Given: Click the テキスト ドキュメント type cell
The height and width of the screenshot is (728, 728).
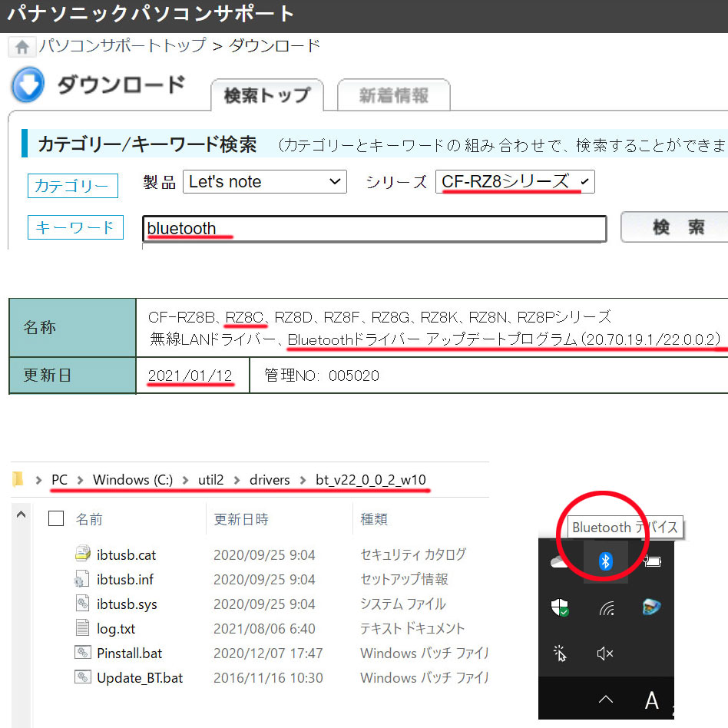Looking at the screenshot, I should click(412, 628).
